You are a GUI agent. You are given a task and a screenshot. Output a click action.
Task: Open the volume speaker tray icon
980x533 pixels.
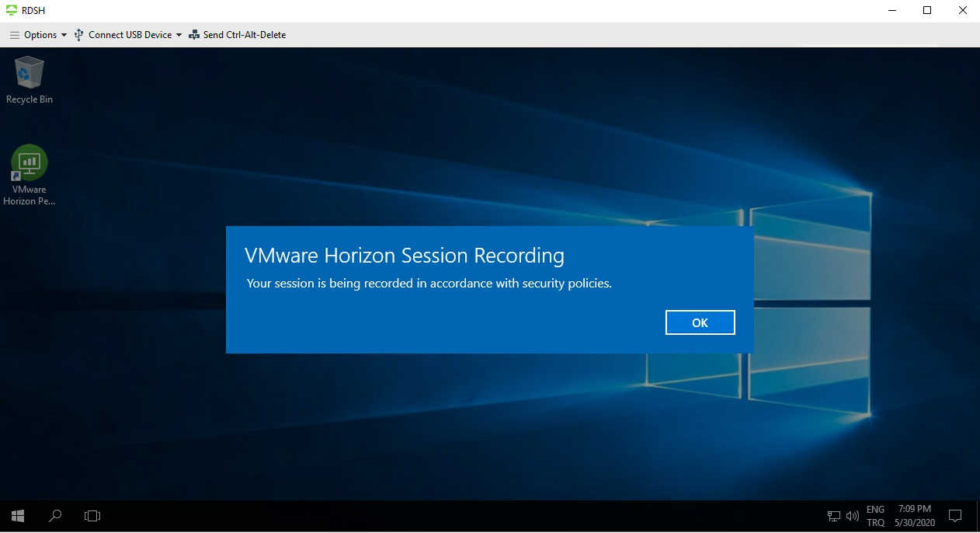(853, 516)
